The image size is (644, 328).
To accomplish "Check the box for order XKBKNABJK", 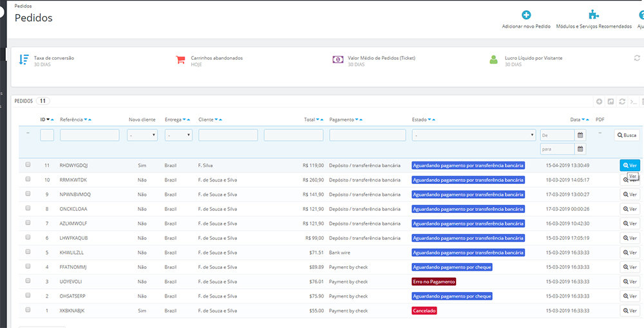I will pyautogui.click(x=28, y=310).
